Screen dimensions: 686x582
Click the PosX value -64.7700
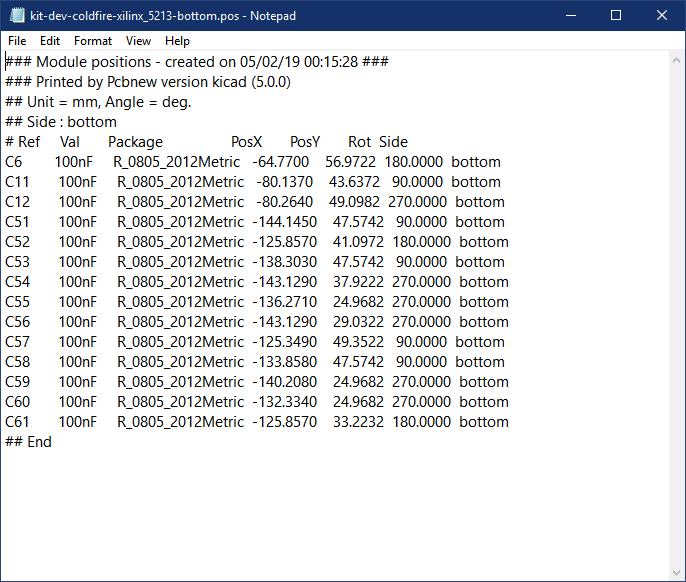tap(280, 162)
